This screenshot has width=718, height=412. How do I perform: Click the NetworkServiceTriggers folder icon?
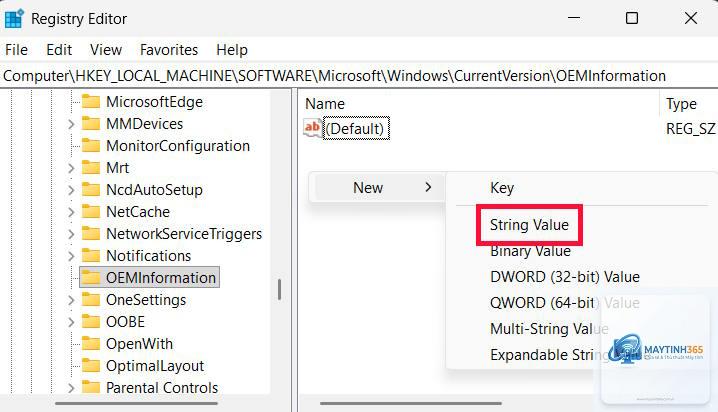(91, 233)
